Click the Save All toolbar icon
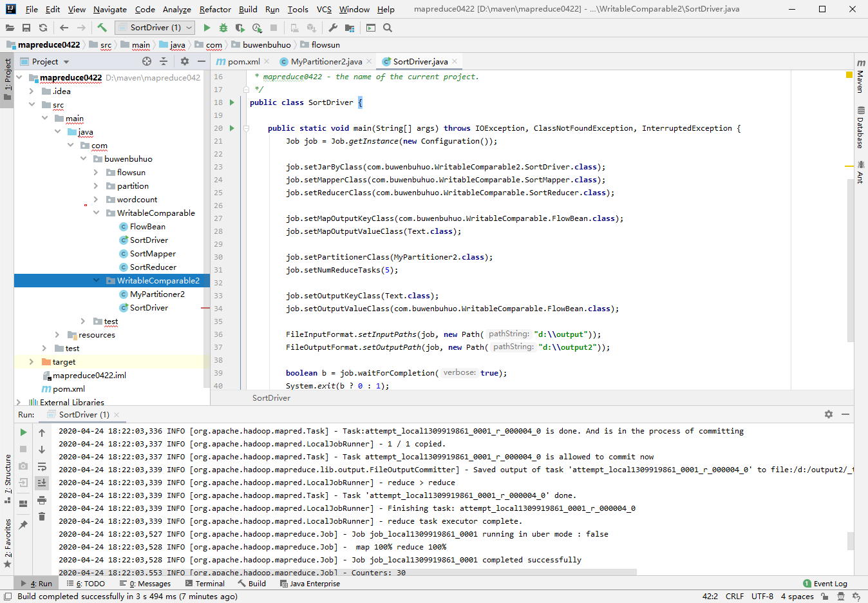The image size is (868, 603). pyautogui.click(x=26, y=28)
